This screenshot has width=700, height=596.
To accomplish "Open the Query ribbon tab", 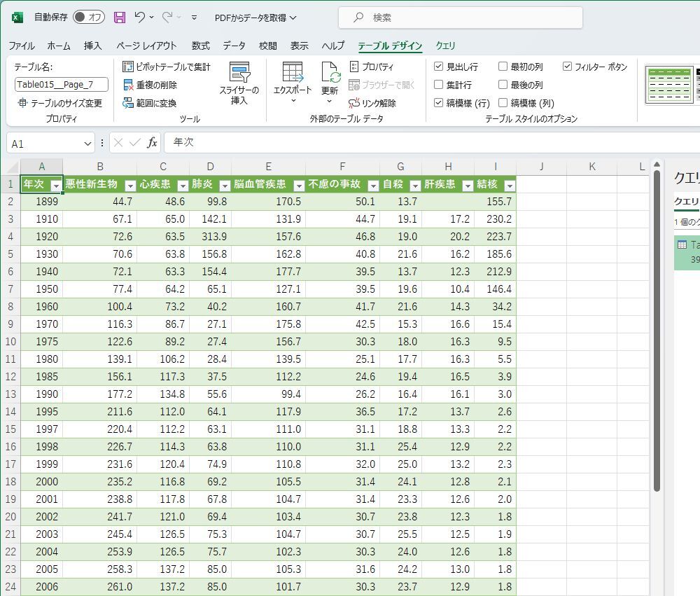I will [445, 46].
